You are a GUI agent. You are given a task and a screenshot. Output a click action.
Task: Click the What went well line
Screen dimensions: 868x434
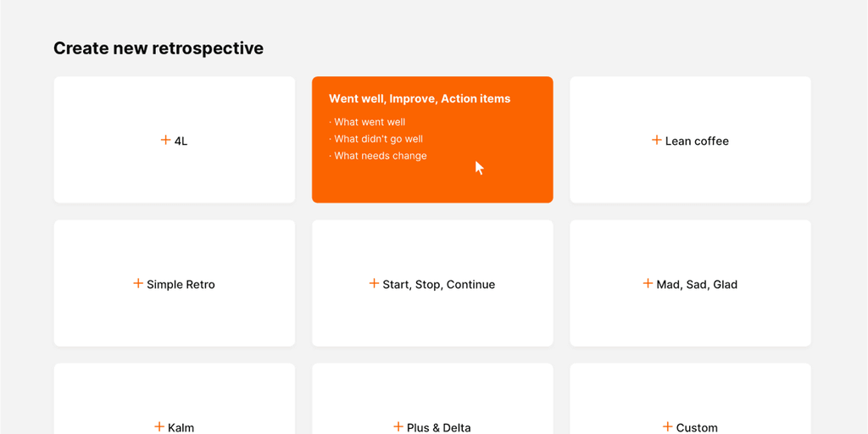click(370, 122)
